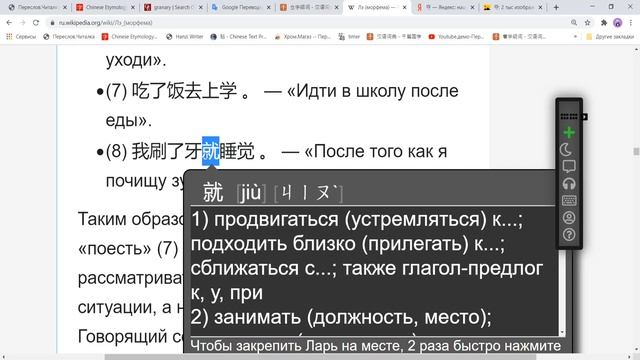Bookmark this page with the star icon
The width and height of the screenshot is (640, 360).
(x=587, y=23)
